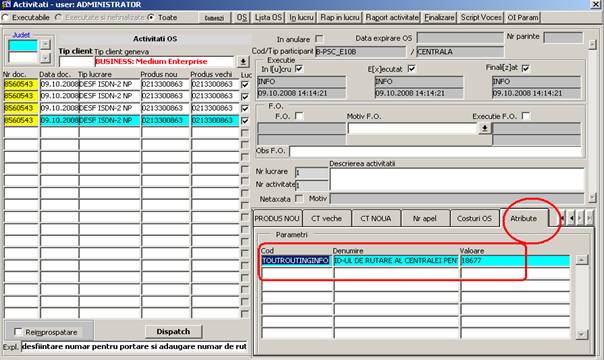Click the Nr parinte field
The height and width of the screenshot is (360, 604).
563,37
